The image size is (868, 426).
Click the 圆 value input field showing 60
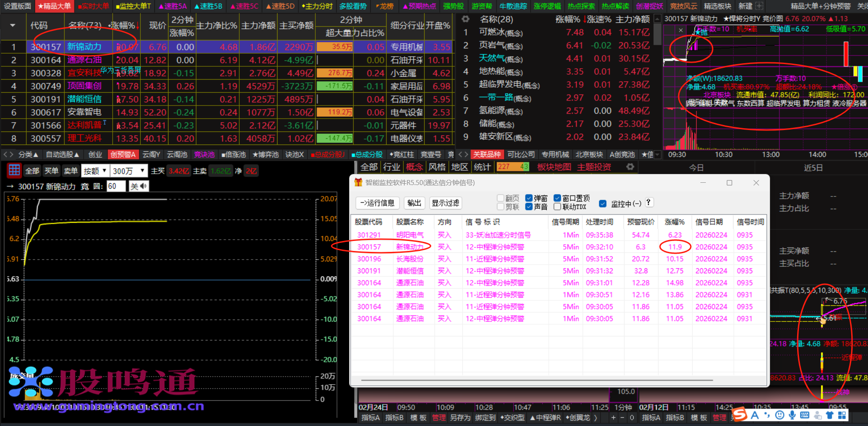[x=115, y=186]
